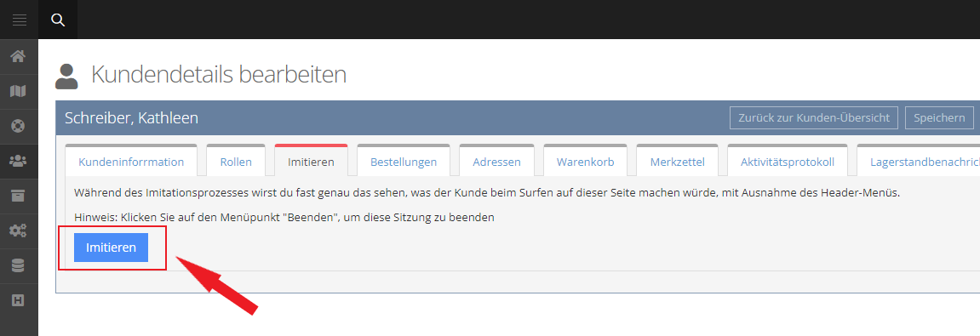This screenshot has width=980, height=336.
Task: Open the settings gears icon
Action: 19,231
